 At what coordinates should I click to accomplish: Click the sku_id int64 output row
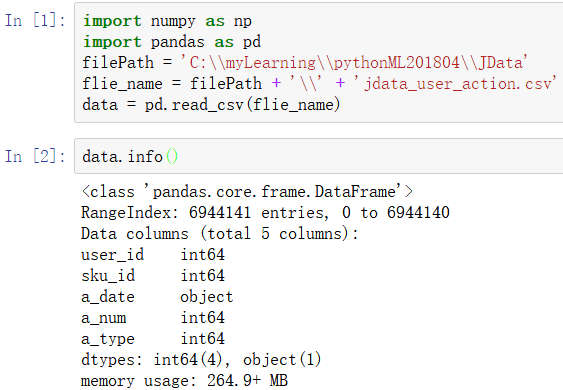(x=153, y=276)
